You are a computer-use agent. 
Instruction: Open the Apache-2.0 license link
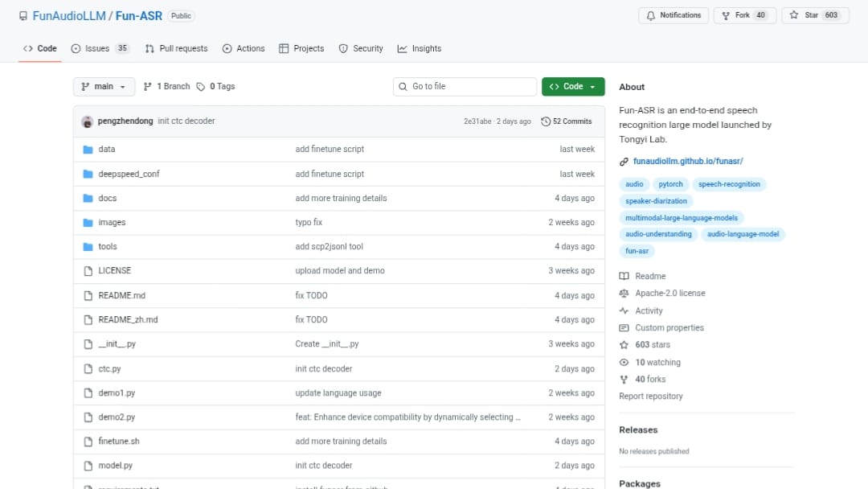pyautogui.click(x=669, y=293)
